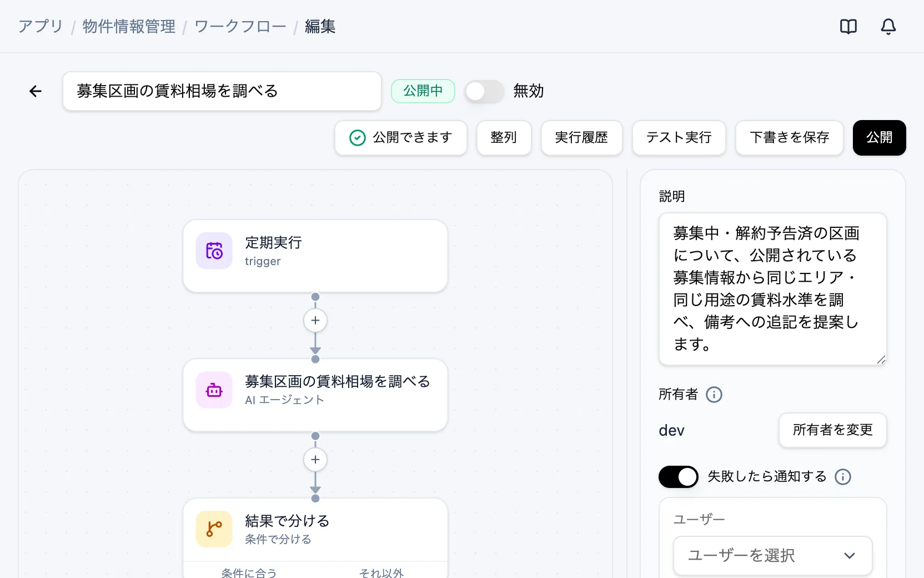Viewport: 924px width, 578px height.
Task: Click the 公開できます status button
Action: point(401,138)
